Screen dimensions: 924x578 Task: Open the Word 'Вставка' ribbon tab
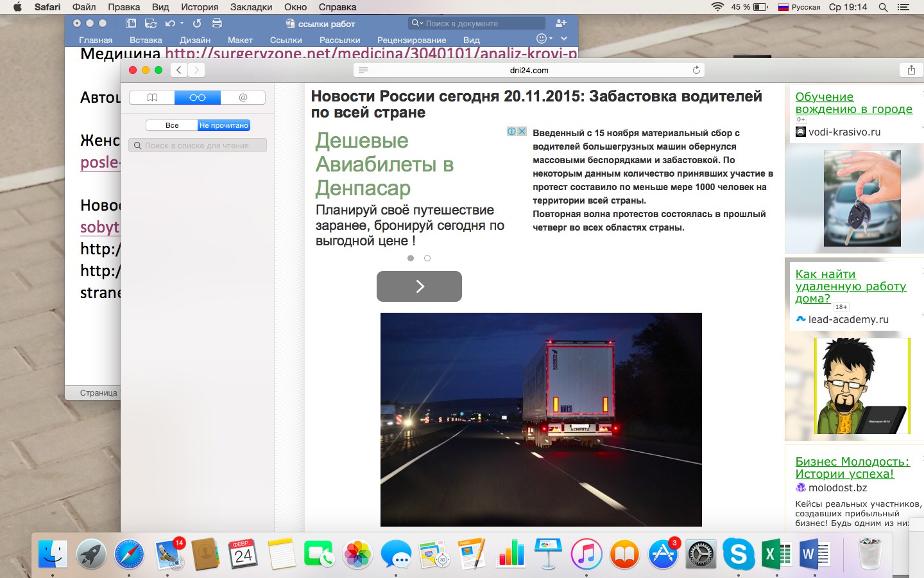click(x=146, y=40)
